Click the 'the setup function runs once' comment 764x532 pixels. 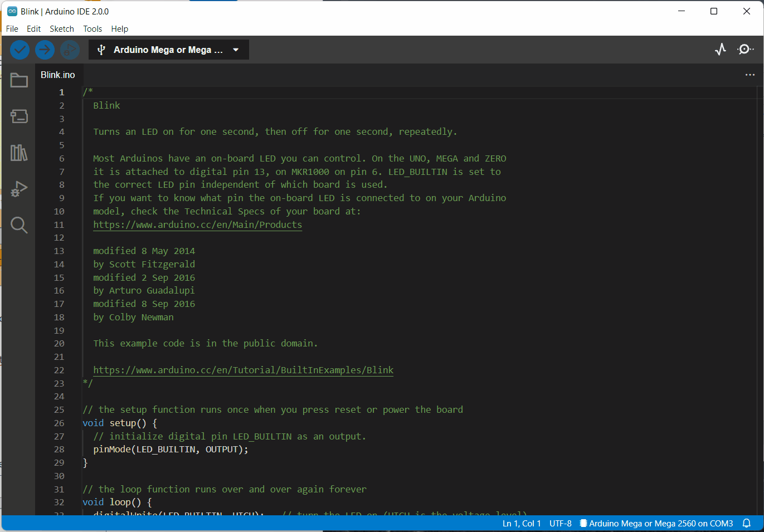coord(273,409)
